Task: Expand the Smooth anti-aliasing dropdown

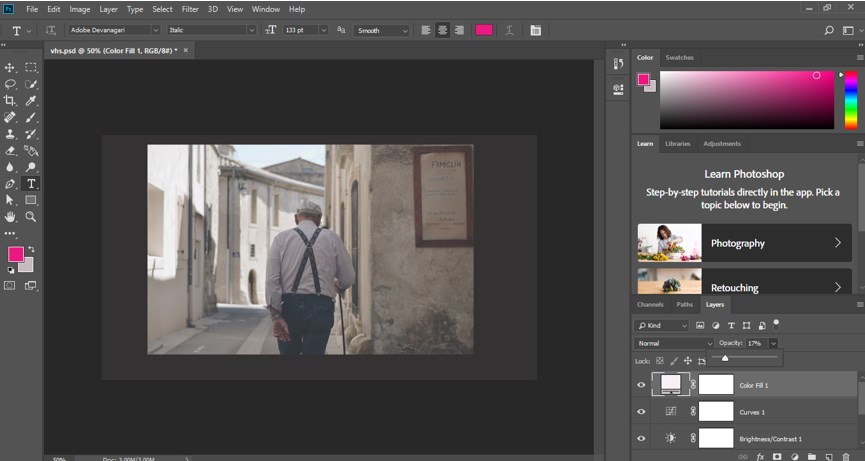Action: (382, 30)
